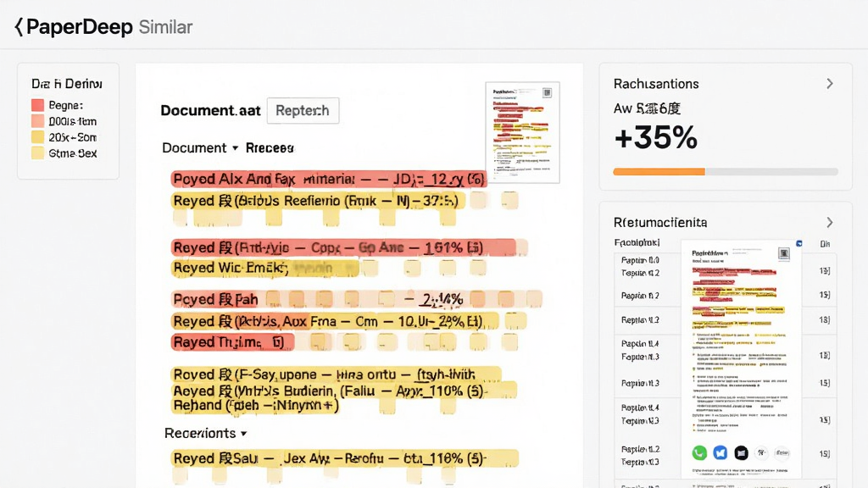Click the "Reptech" button

click(303, 111)
